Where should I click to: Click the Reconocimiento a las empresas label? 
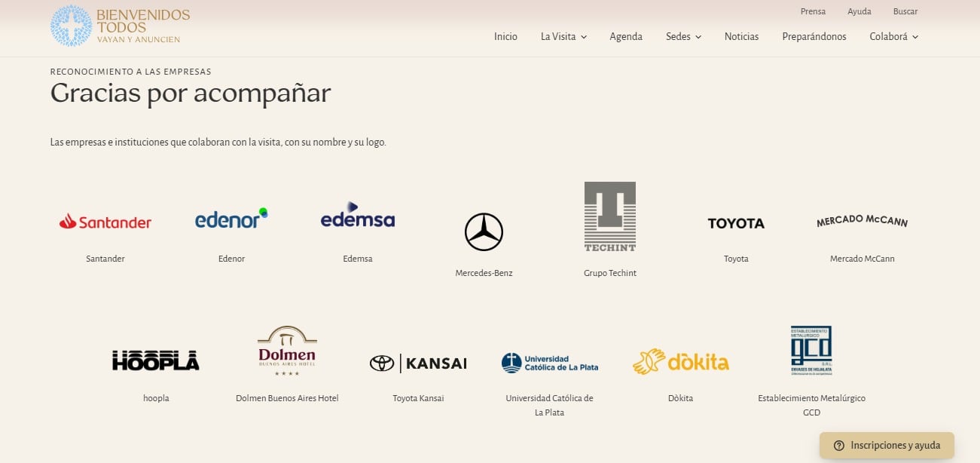[x=131, y=72]
